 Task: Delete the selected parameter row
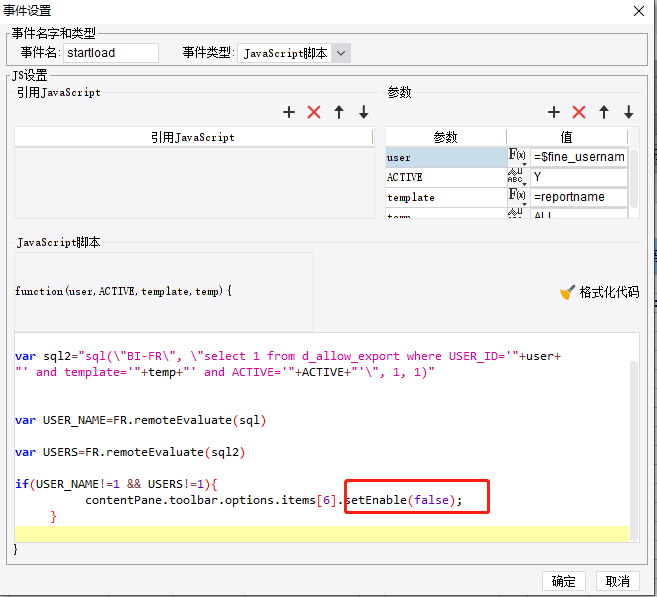(x=579, y=112)
